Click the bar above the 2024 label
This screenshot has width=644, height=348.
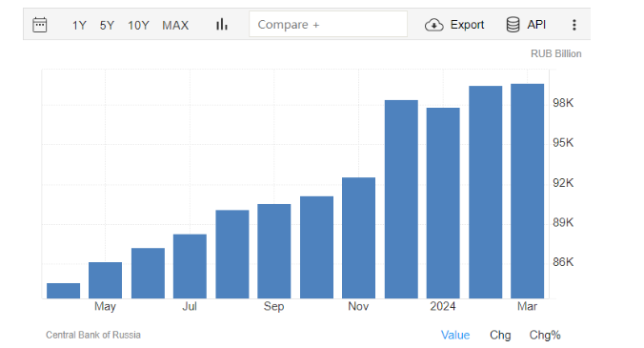(443, 203)
